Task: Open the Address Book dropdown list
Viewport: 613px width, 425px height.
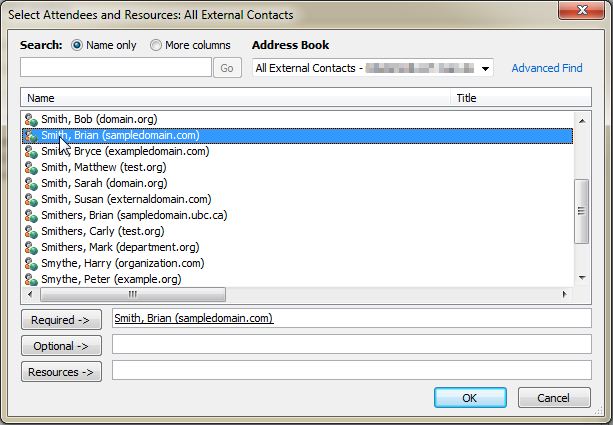Action: (x=485, y=68)
